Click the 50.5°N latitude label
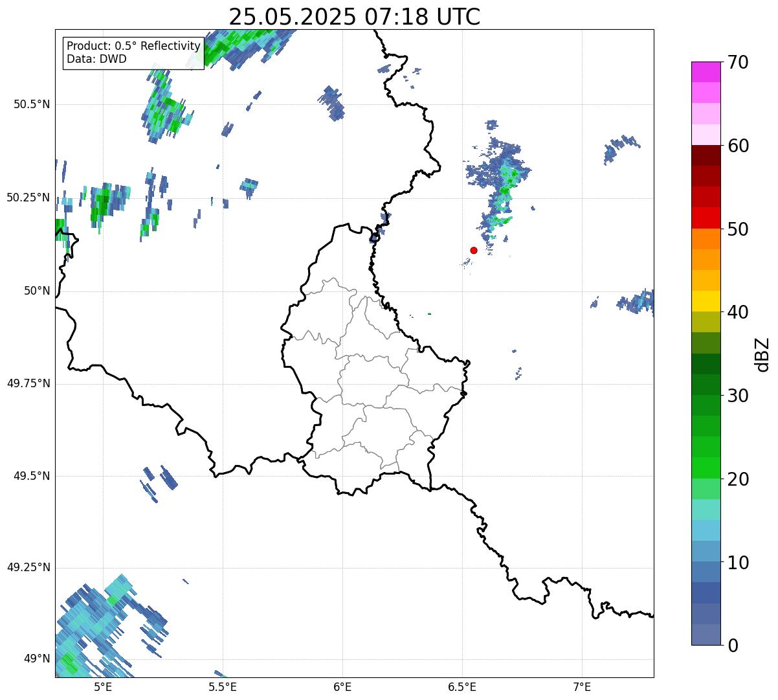778x700 pixels. click(32, 104)
